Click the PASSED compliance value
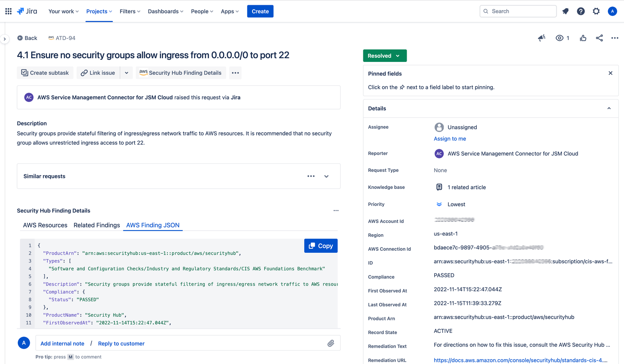This screenshot has height=364, width=624. tap(444, 275)
